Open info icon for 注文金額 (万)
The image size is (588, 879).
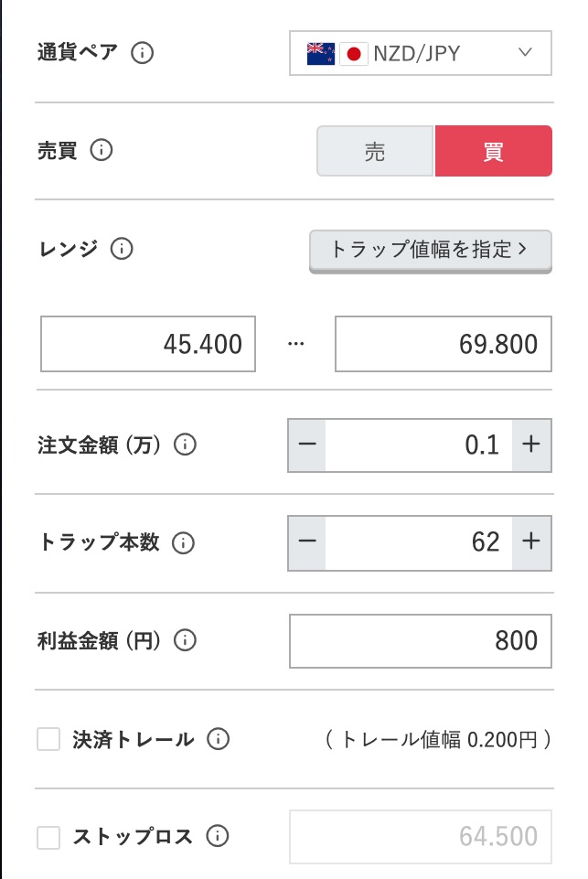click(186, 445)
